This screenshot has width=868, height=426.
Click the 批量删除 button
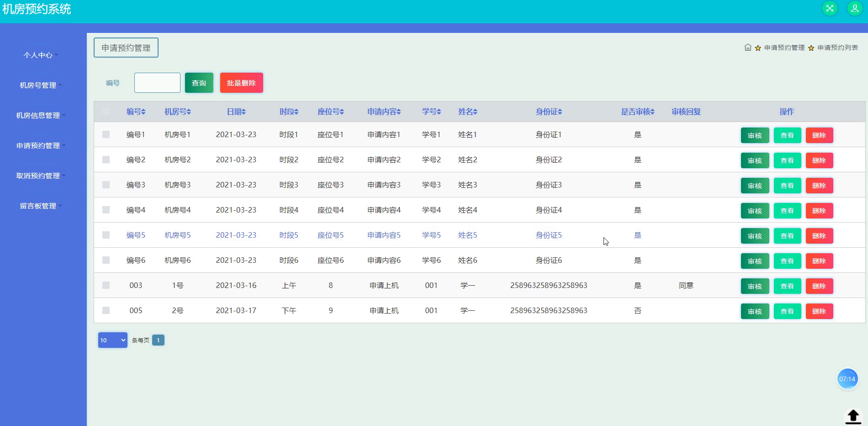pyautogui.click(x=241, y=83)
